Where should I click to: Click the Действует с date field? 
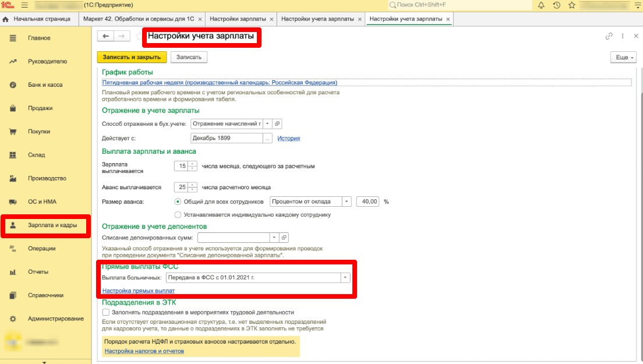(x=227, y=139)
